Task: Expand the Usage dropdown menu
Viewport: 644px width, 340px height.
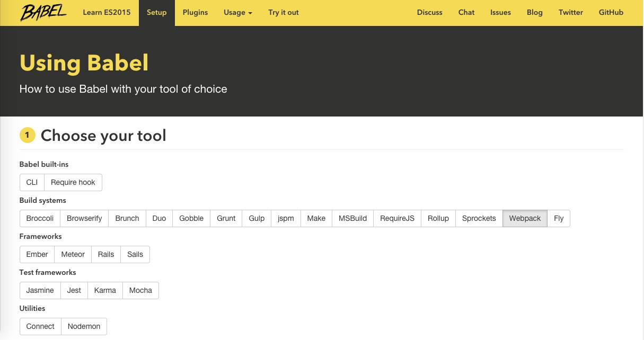Action: click(238, 12)
